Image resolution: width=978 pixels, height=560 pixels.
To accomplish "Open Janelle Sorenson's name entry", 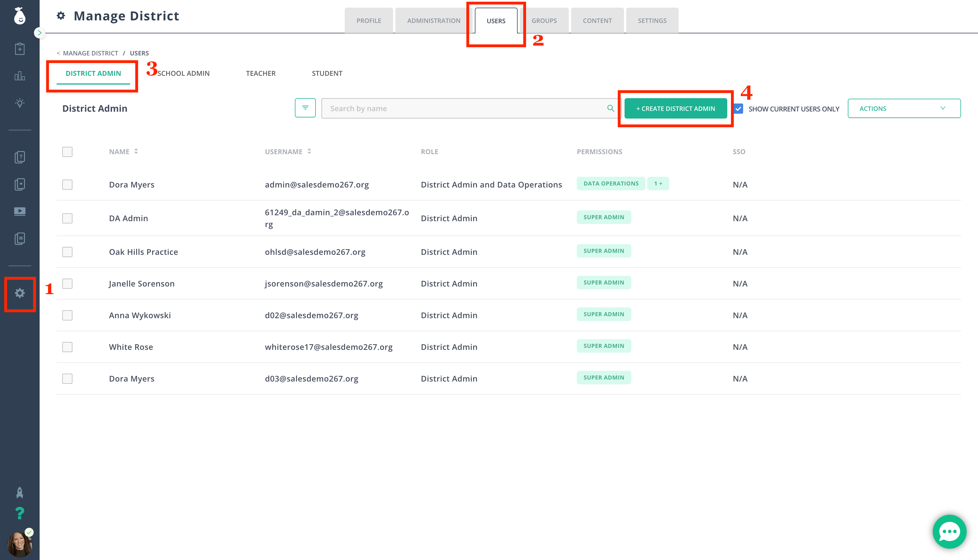I will click(x=141, y=283).
